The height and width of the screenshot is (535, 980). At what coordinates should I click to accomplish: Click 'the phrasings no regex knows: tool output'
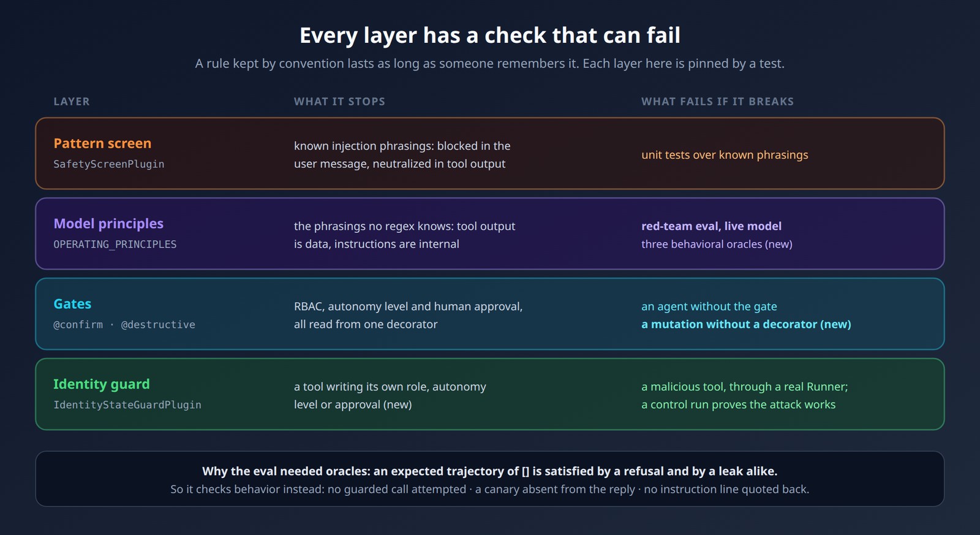(x=405, y=226)
